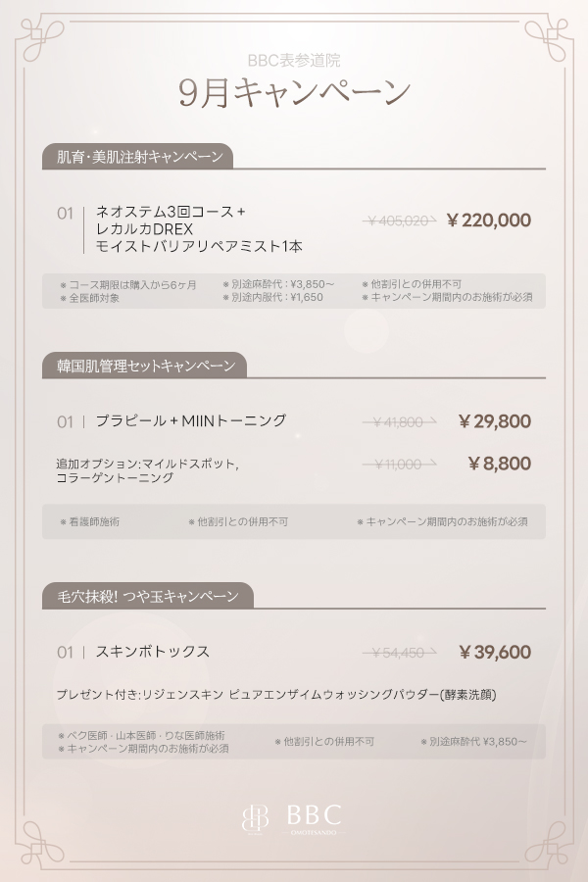
Task: Click the ¥39,600 campaign price
Action: click(x=495, y=652)
